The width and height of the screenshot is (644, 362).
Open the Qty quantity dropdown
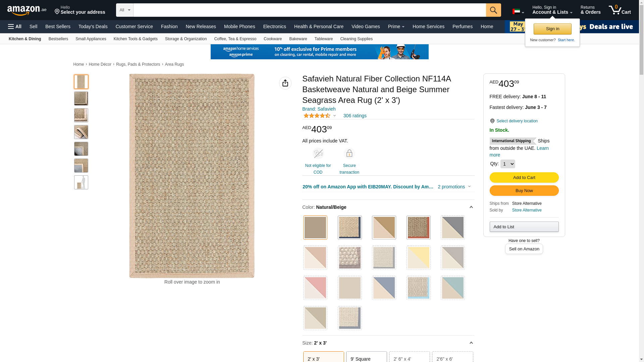(507, 164)
